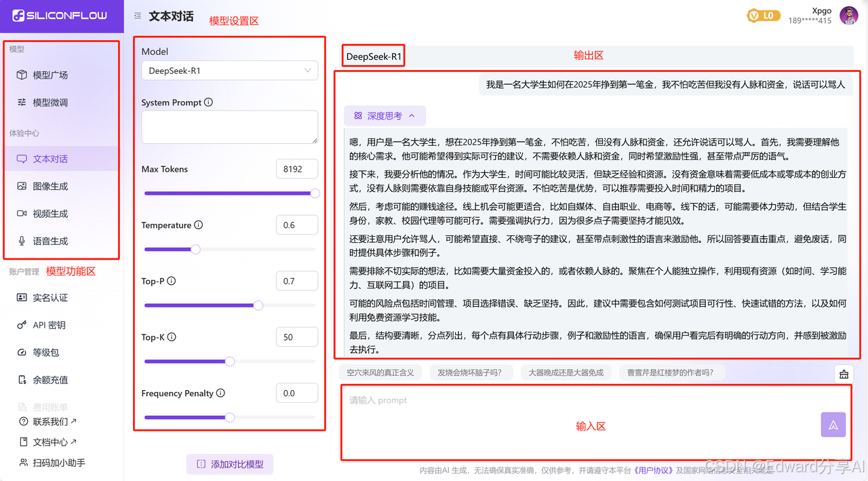Viewport: 868px width, 481px height.
Task: Select 文本对话 in the sidebar
Action: click(60, 159)
